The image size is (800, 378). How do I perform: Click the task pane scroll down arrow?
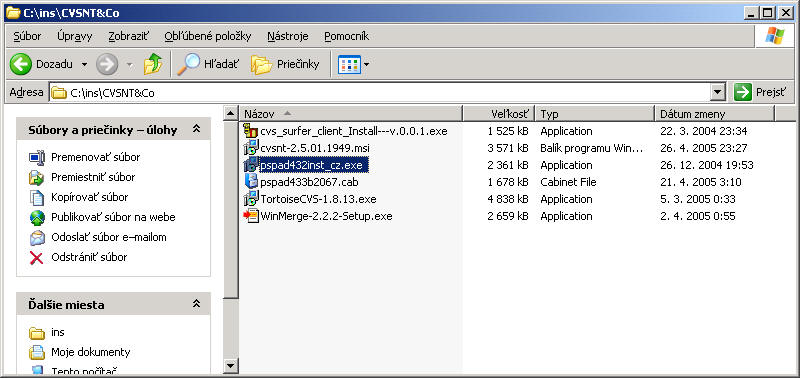(231, 365)
